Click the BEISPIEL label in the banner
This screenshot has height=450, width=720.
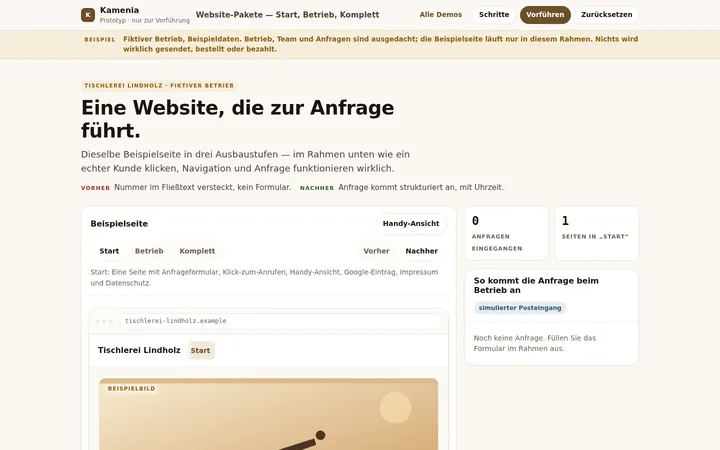coord(100,39)
